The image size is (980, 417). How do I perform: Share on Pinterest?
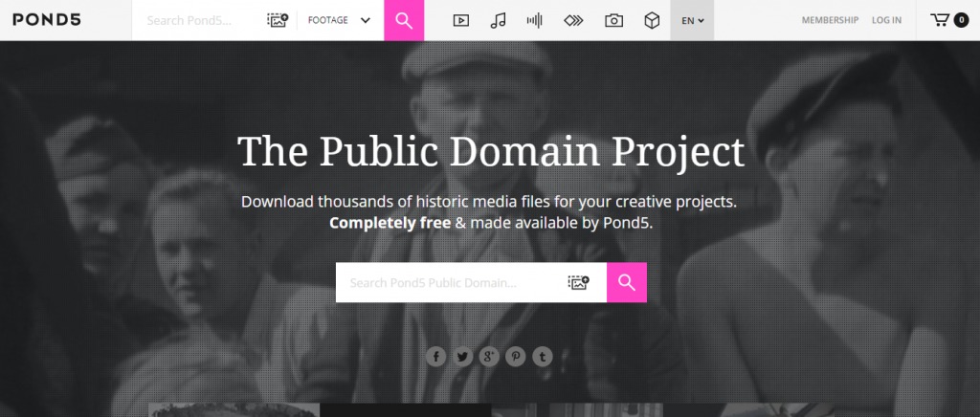(516, 357)
